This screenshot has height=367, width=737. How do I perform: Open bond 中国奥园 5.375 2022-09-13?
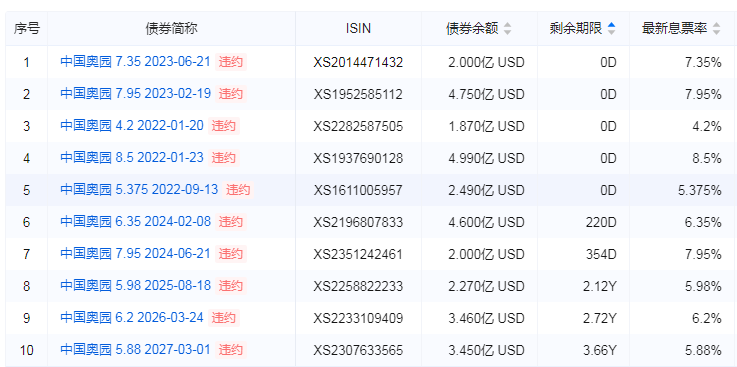coord(140,189)
